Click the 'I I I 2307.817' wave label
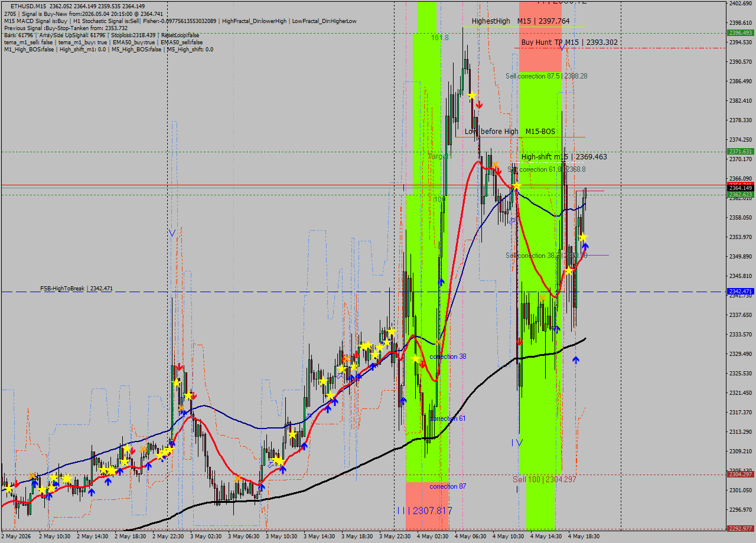The image size is (756, 543). pos(424,510)
